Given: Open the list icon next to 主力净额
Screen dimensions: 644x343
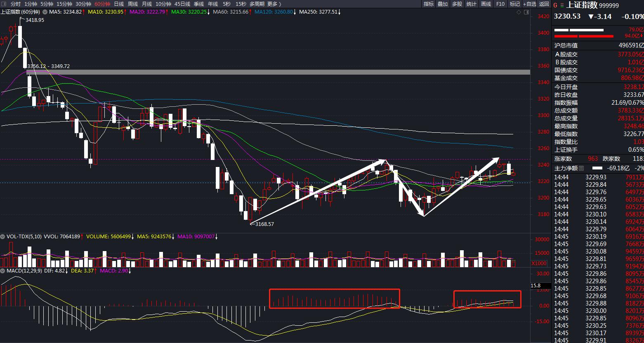Looking at the screenshot, I should tap(582, 168).
